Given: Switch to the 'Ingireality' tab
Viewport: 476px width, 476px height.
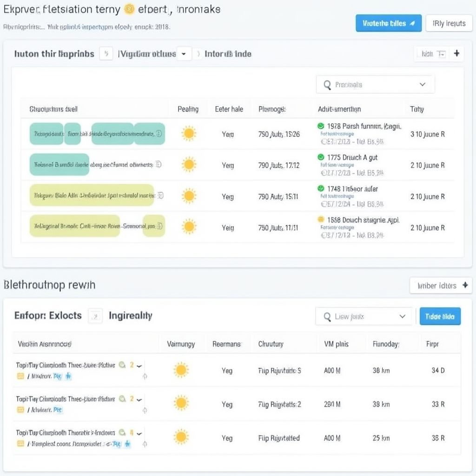Looking at the screenshot, I should click(130, 316).
